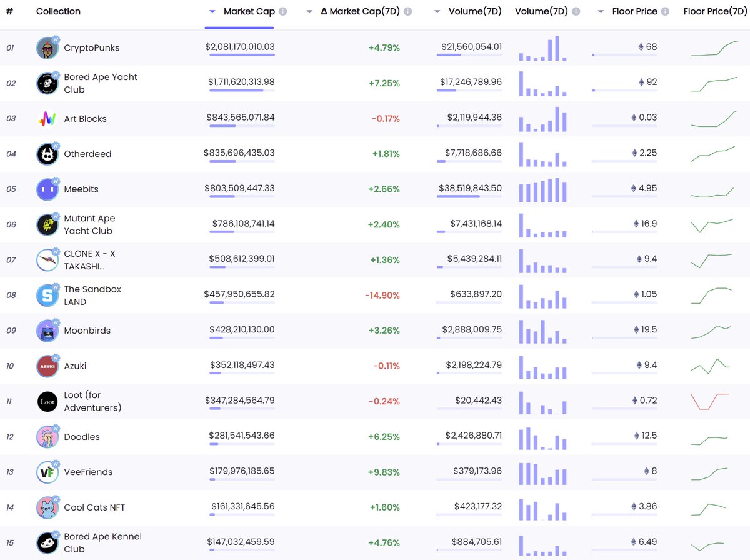Click Azuki floor price sparkline
This screenshot has width=750, height=560.
(x=710, y=366)
